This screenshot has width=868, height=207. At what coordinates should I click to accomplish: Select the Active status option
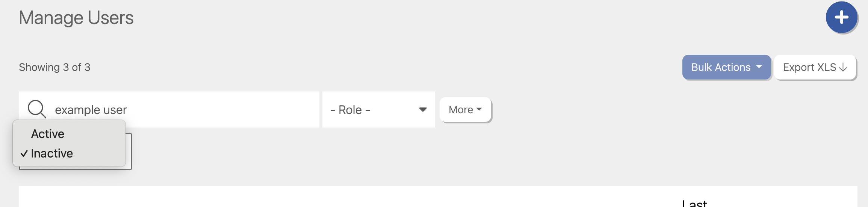(48, 134)
